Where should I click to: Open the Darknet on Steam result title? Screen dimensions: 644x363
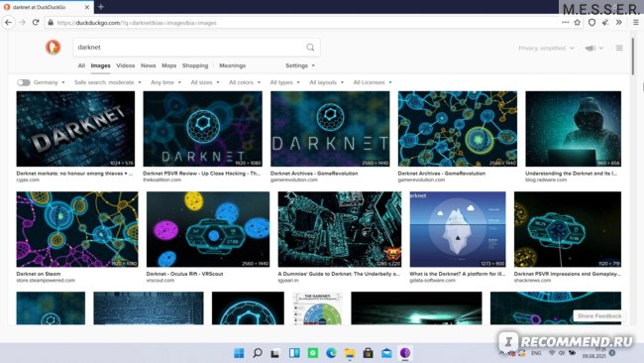pos(39,274)
